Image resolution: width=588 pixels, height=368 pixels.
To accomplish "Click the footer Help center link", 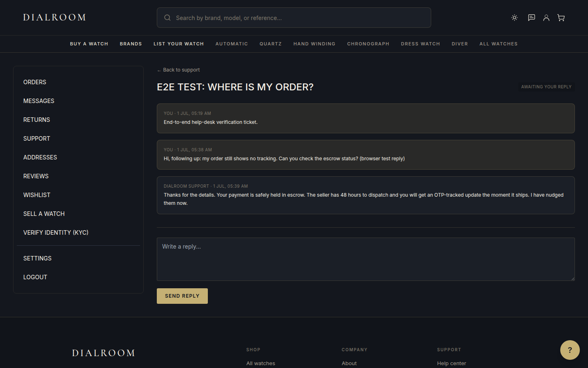I will point(452,363).
